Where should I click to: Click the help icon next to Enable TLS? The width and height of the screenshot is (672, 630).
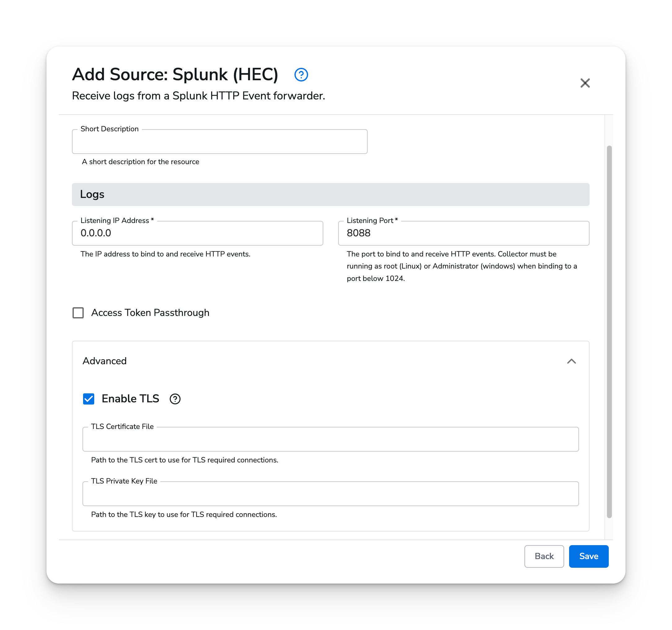tap(175, 399)
